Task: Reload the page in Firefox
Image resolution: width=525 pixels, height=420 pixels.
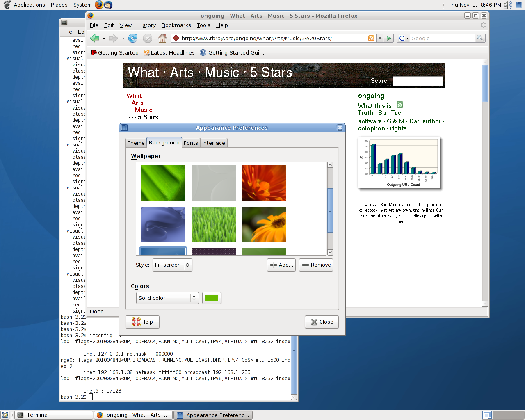Action: [133, 38]
